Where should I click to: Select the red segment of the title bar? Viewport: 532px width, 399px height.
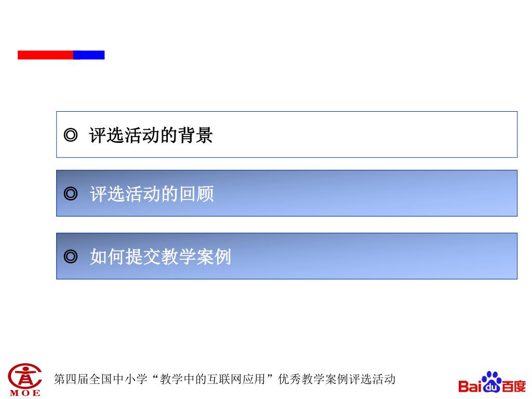pyautogui.click(x=46, y=55)
